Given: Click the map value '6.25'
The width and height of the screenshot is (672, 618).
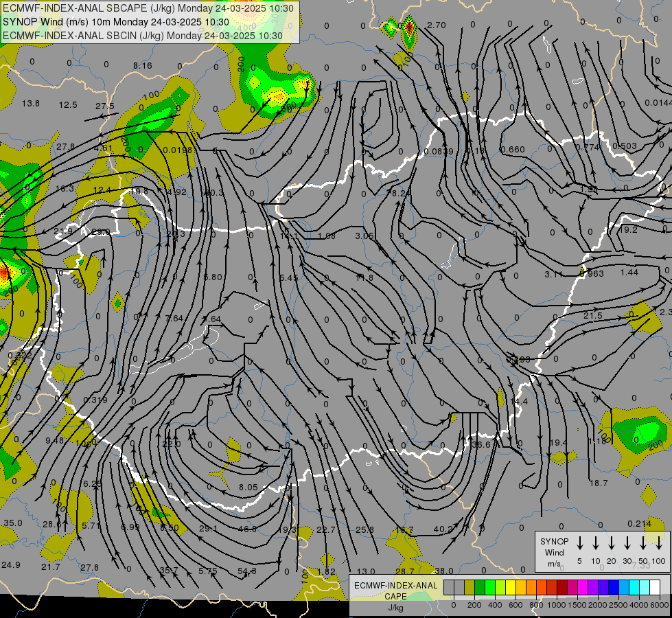Looking at the screenshot, I should click(x=92, y=484).
